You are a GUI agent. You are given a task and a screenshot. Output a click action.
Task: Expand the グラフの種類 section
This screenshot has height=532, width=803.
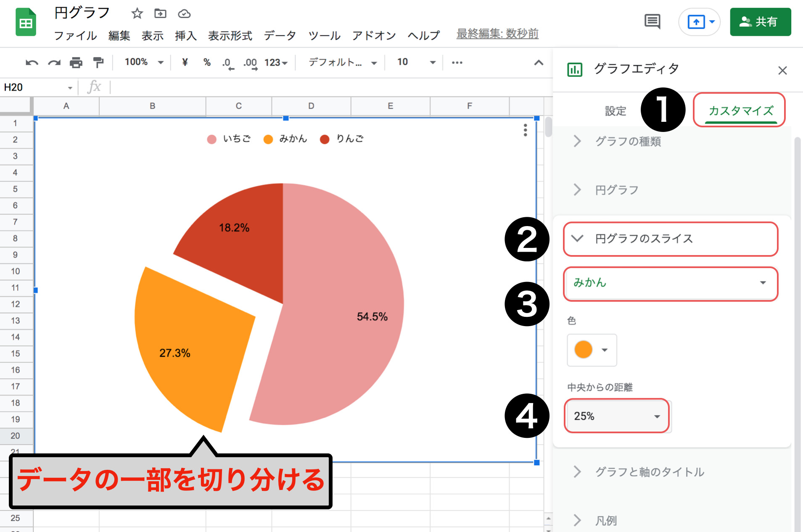[628, 142]
